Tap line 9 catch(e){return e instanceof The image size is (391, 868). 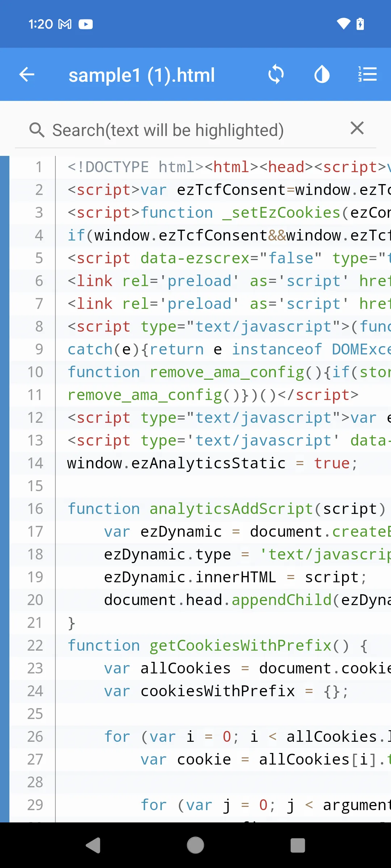tap(229, 349)
